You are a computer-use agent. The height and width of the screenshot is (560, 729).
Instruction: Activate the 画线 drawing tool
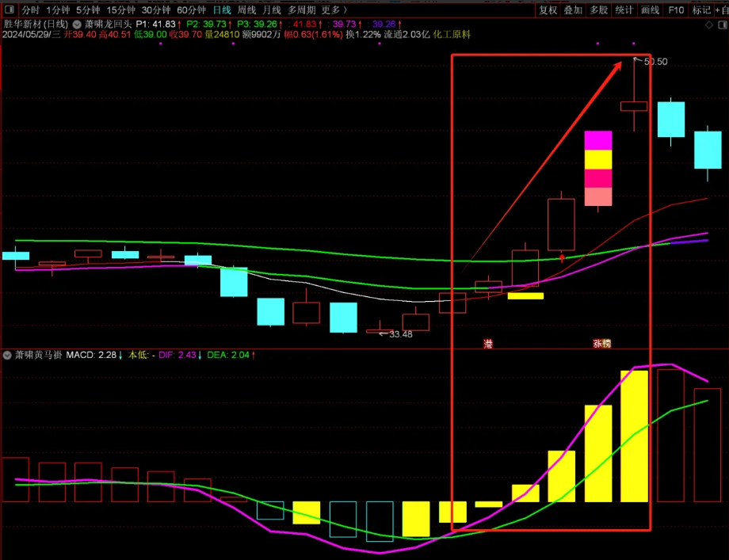pos(650,10)
